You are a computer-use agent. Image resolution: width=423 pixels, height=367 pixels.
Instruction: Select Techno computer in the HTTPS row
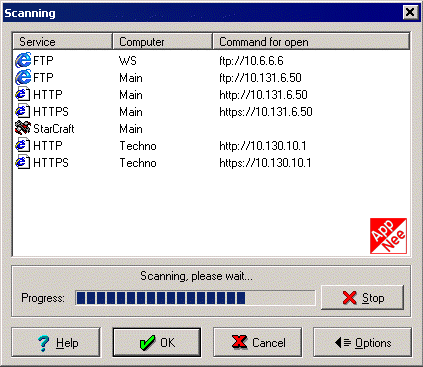[x=138, y=163]
